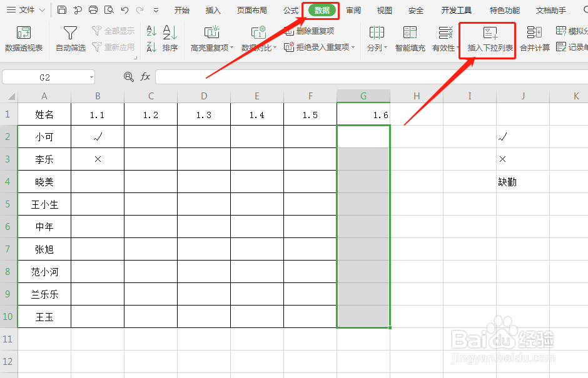The width and height of the screenshot is (588, 378).
Task: Click the Name Box showing G2
Action: (44, 77)
